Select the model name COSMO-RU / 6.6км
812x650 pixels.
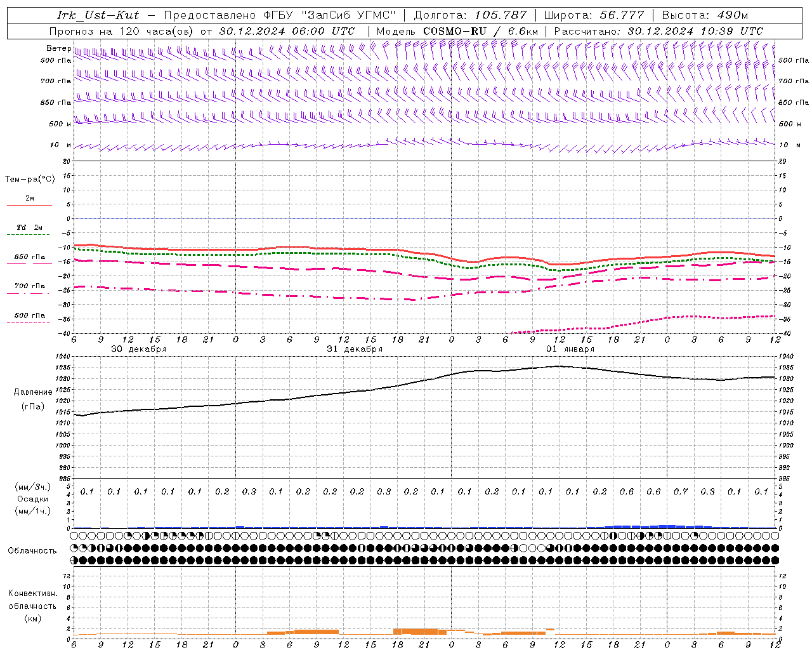[481, 31]
